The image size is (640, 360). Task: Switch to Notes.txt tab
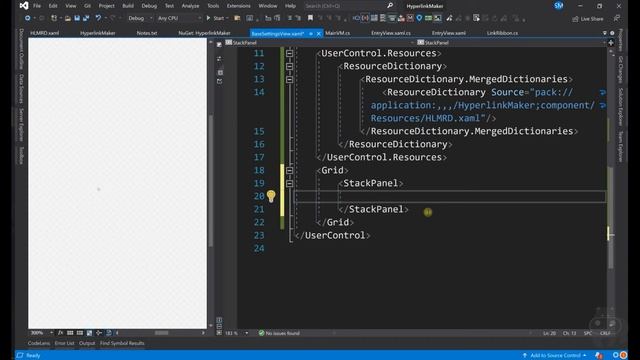point(147,33)
